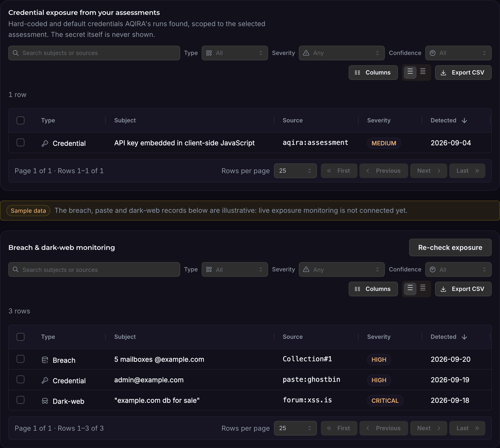Sort the breach table by Source header

tap(292, 337)
